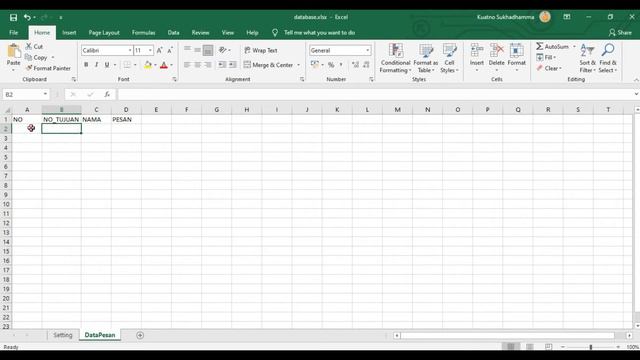The width and height of the screenshot is (640, 360).
Task: Expand the Name Box dropdown
Action: pos(45,94)
